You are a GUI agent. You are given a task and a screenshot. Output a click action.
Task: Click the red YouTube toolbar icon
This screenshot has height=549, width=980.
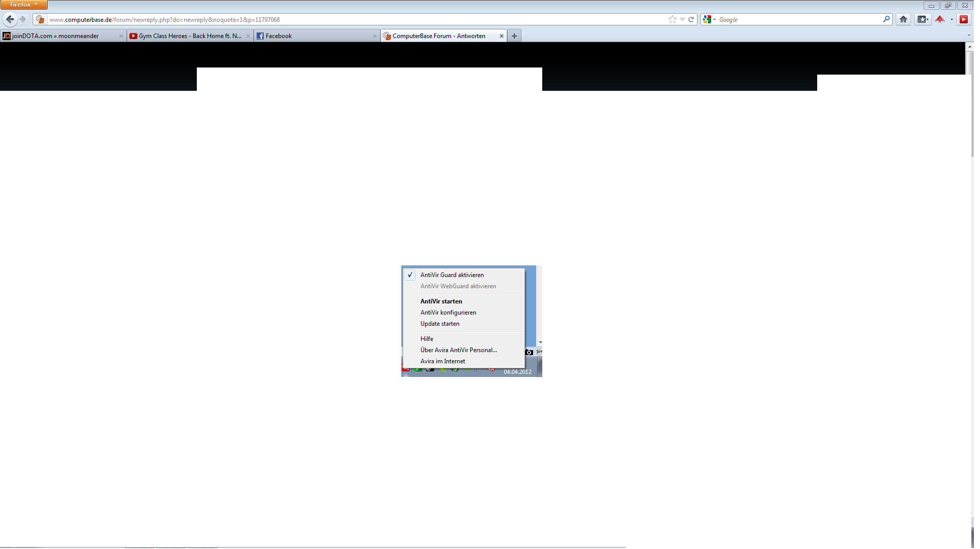(x=964, y=19)
